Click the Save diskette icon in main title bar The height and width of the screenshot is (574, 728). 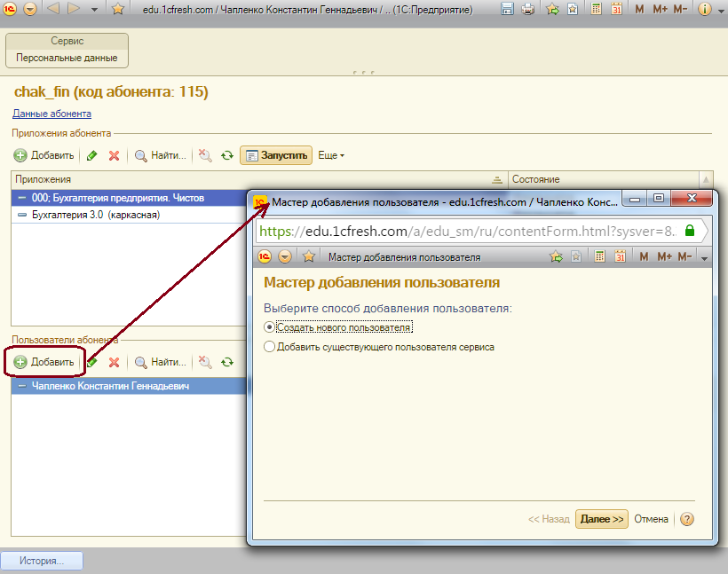(508, 9)
